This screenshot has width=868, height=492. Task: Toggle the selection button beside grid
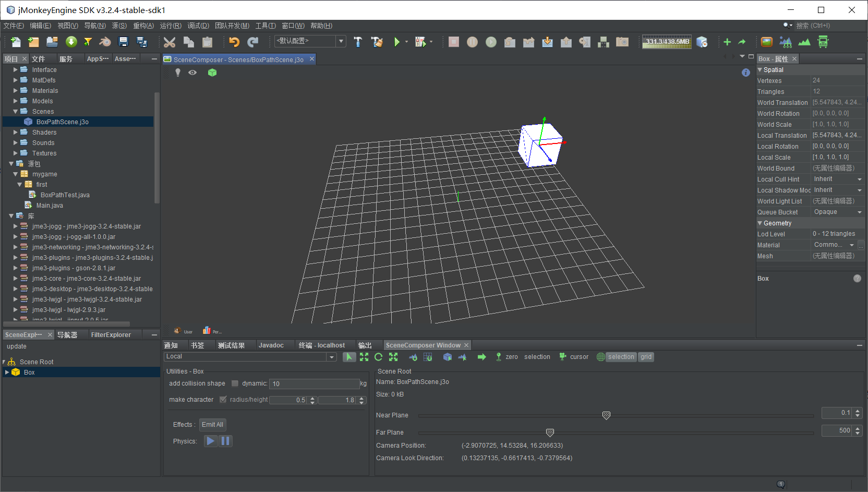(x=621, y=357)
